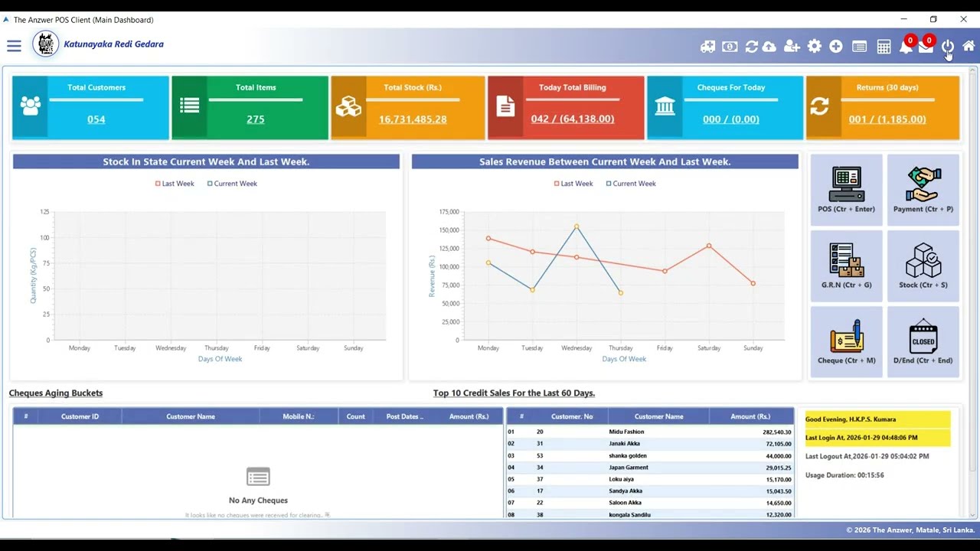Click the Total Items list icon
The height and width of the screenshot is (551, 980).
(x=190, y=106)
